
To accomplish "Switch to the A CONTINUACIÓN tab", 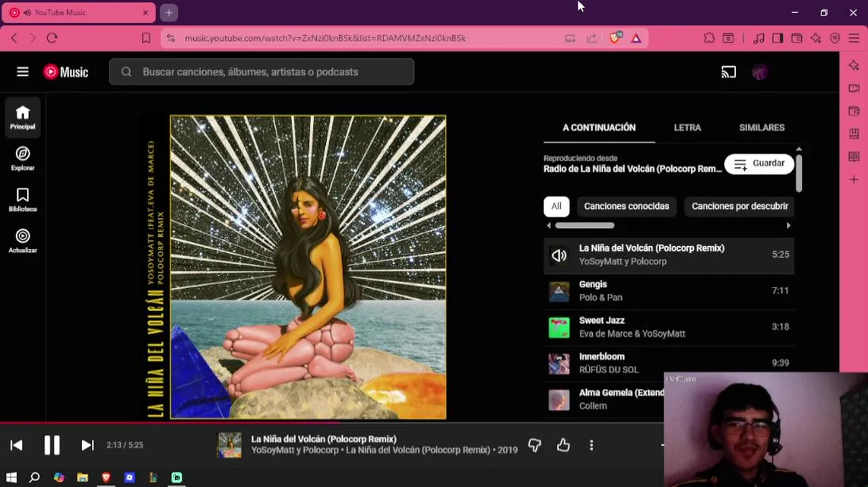I will (599, 127).
